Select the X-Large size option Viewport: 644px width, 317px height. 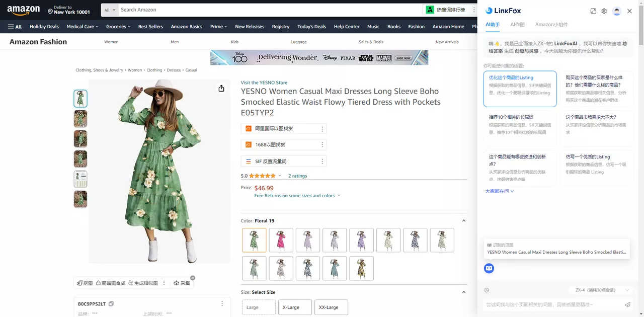[x=295, y=307]
